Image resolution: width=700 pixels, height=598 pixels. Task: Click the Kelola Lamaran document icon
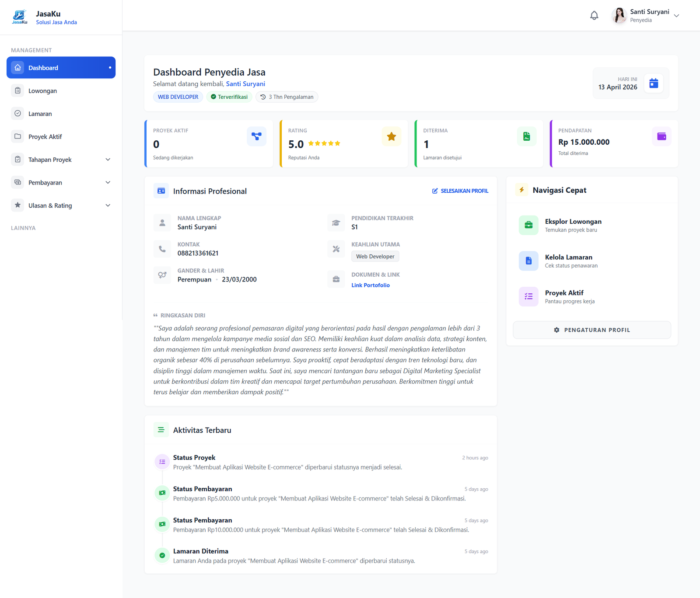528,261
